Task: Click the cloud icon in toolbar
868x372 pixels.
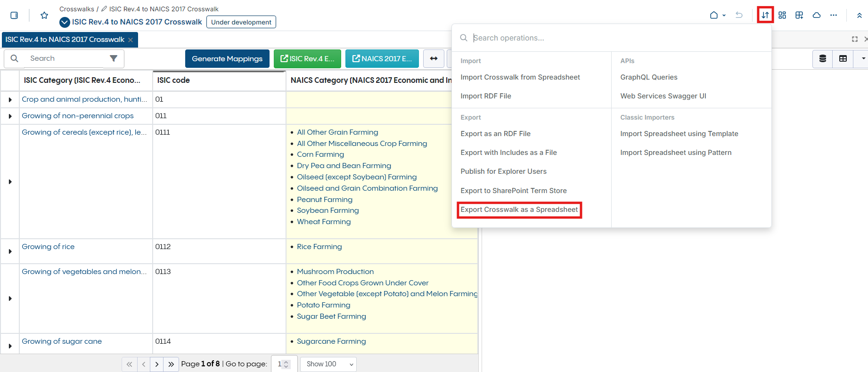Action: (x=817, y=16)
